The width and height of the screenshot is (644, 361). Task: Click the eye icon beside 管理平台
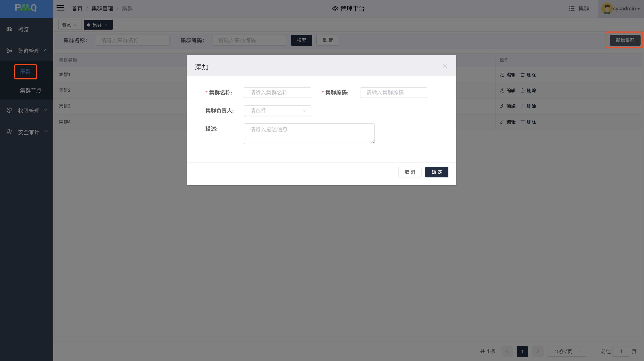point(335,8)
